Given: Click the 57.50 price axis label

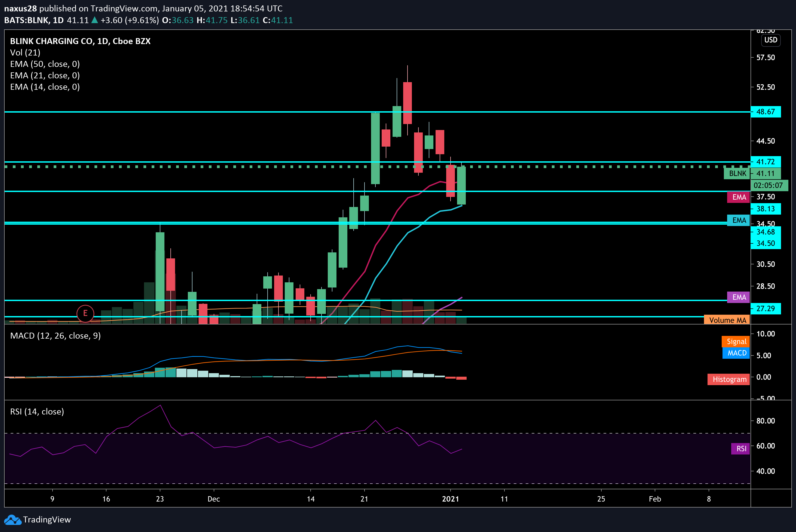Looking at the screenshot, I should pyautogui.click(x=766, y=57).
